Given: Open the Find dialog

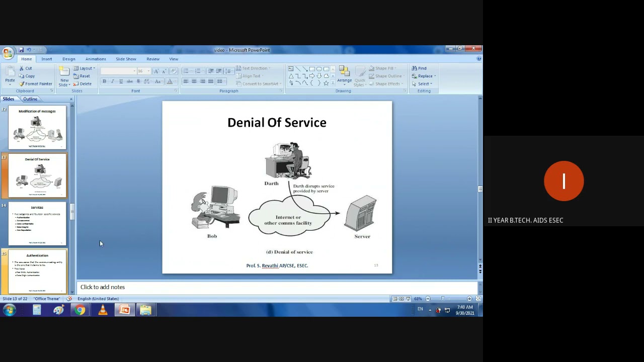Looking at the screenshot, I should [419, 68].
